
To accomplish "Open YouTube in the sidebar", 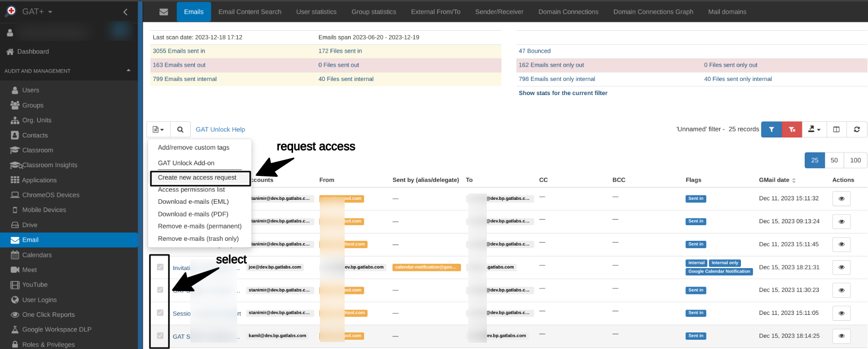I will click(x=35, y=285).
